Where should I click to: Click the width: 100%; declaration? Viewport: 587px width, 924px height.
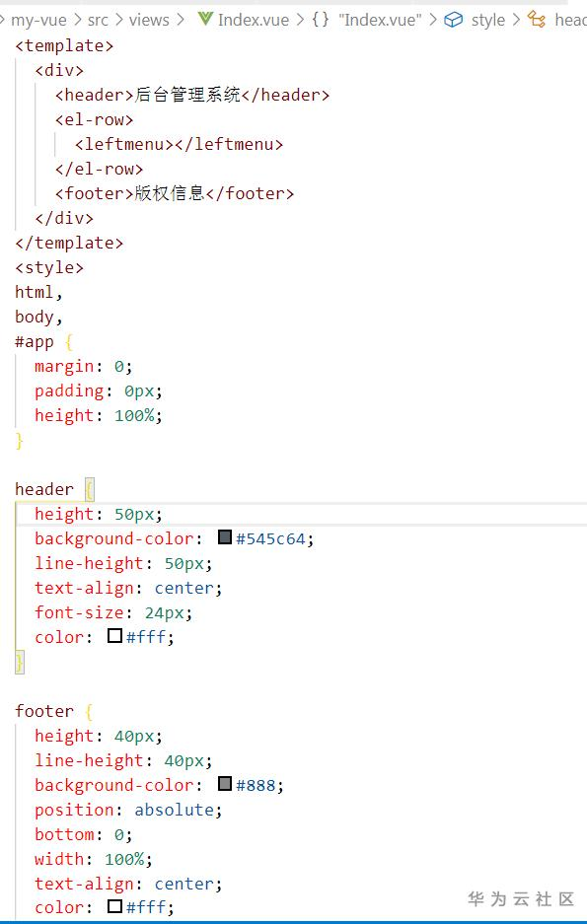(x=93, y=859)
